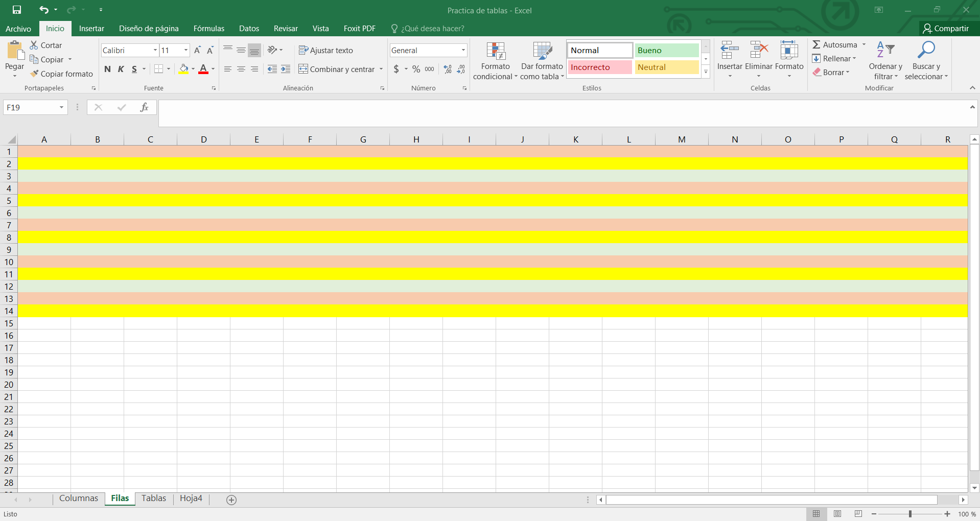Toggle bold formatting with the N button
Image resolution: width=980 pixels, height=521 pixels.
(107, 69)
